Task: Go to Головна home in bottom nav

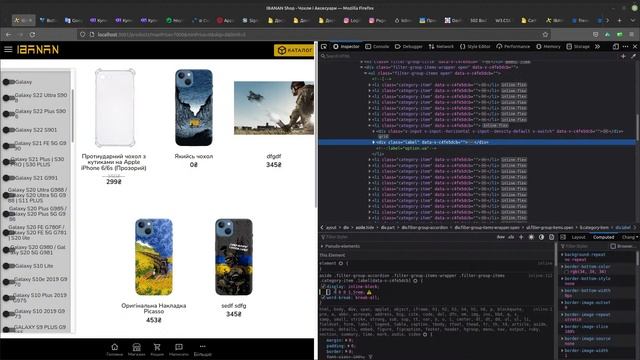Action: 115,349
